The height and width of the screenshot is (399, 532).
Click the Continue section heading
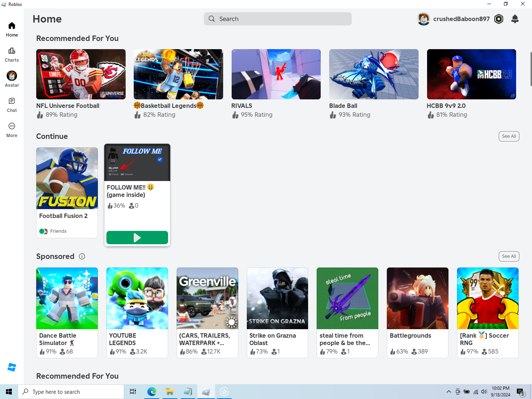point(52,136)
